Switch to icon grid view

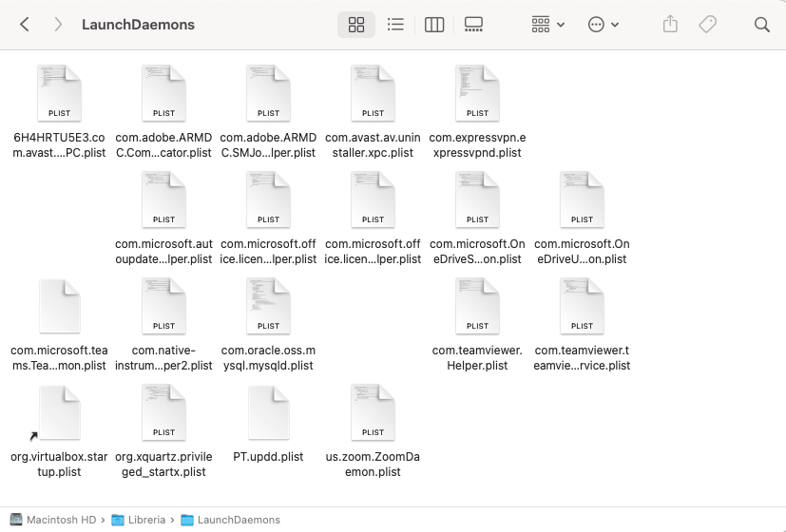pos(356,24)
